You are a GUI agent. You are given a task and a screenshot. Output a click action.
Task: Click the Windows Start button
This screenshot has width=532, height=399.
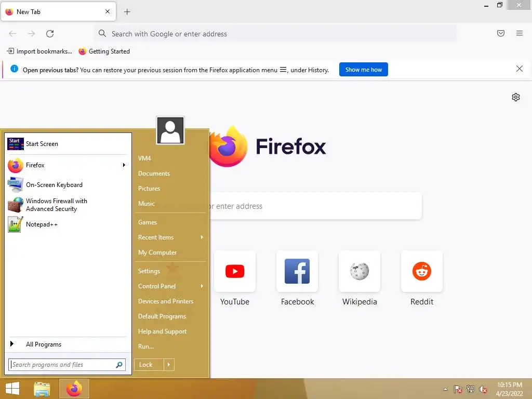(x=12, y=389)
